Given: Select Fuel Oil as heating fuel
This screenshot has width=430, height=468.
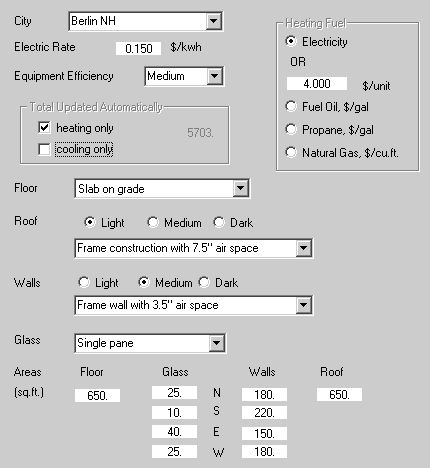Looking at the screenshot, I should [291, 107].
